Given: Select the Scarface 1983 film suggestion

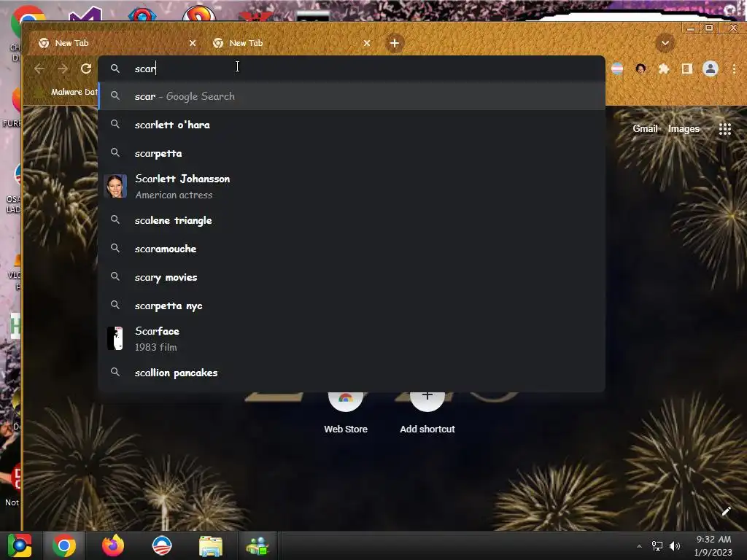Looking at the screenshot, I should 352,338.
